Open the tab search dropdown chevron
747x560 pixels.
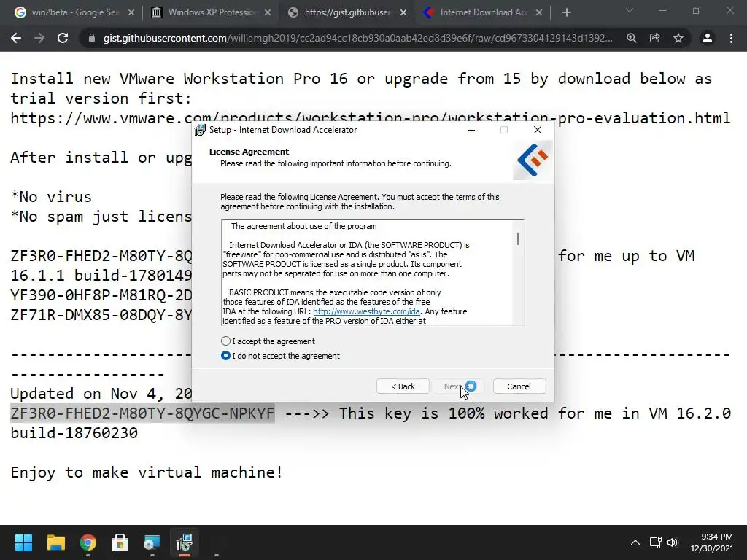click(630, 10)
